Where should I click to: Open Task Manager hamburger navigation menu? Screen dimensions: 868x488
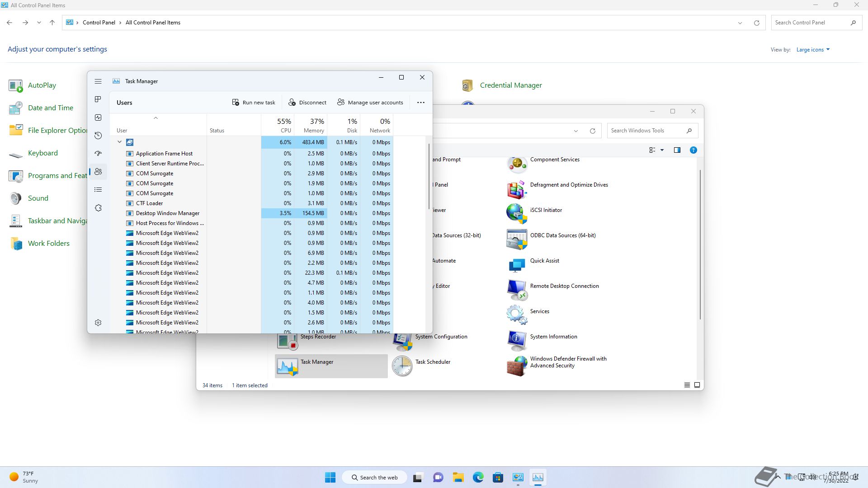(98, 81)
